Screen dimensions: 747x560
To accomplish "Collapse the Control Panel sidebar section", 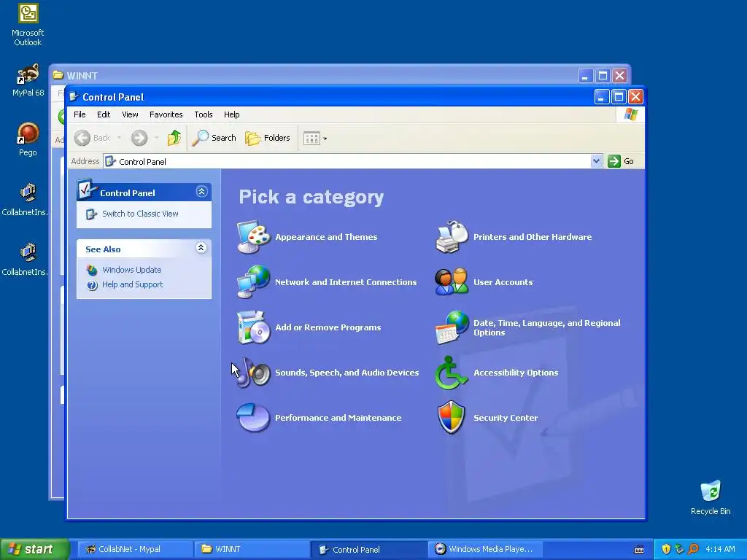I will (201, 192).
